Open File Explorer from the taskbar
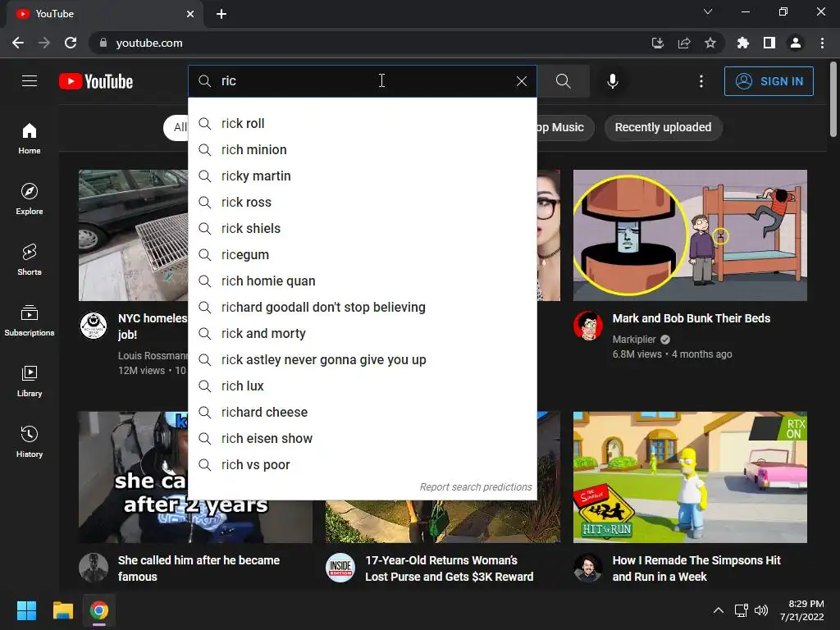Viewport: 840px width, 630px height. click(62, 610)
